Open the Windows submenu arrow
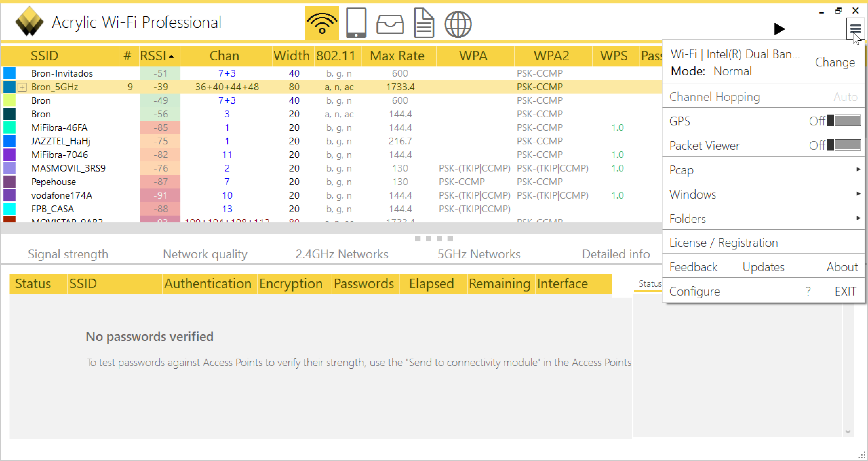 click(858, 194)
